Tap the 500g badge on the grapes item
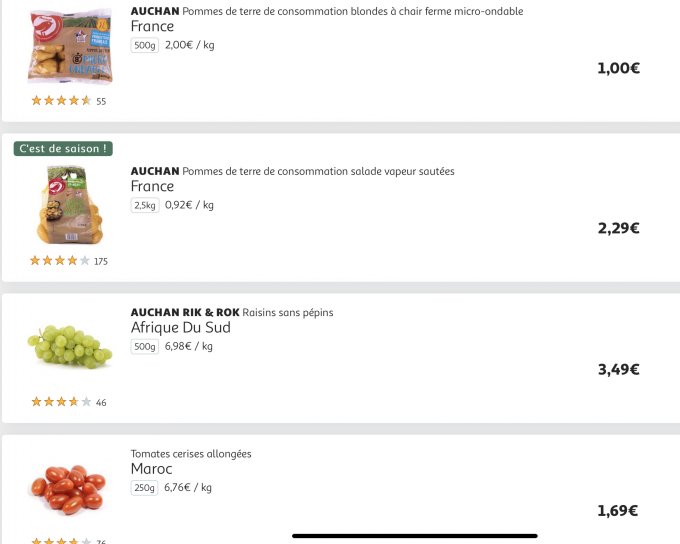This screenshot has height=544, width=680. 144,347
